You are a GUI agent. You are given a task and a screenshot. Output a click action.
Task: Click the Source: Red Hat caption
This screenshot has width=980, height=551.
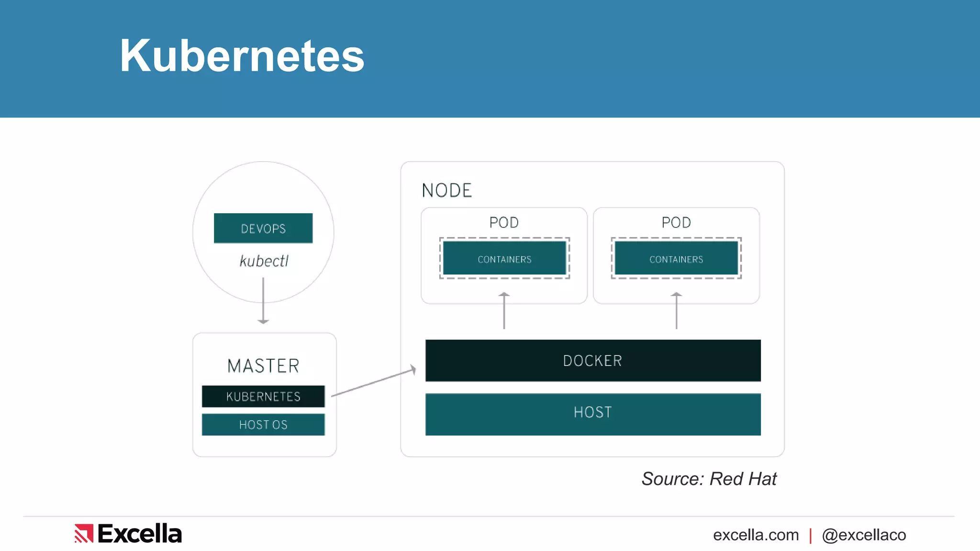point(709,479)
